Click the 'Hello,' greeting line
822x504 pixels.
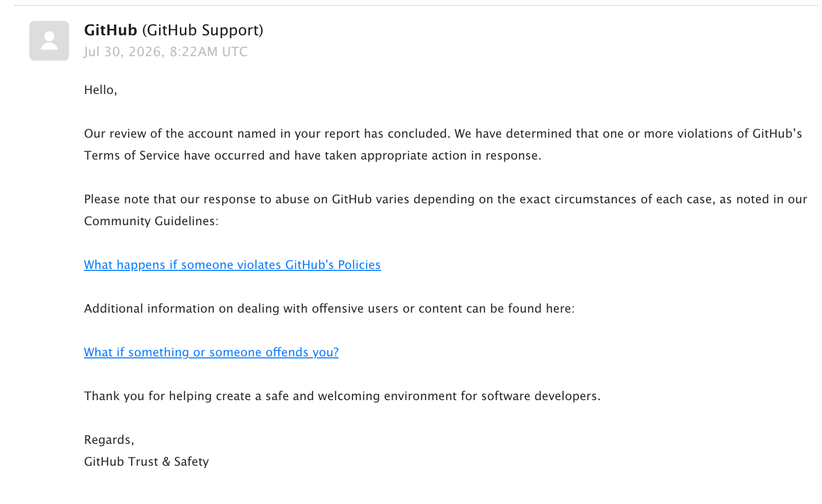tap(100, 90)
